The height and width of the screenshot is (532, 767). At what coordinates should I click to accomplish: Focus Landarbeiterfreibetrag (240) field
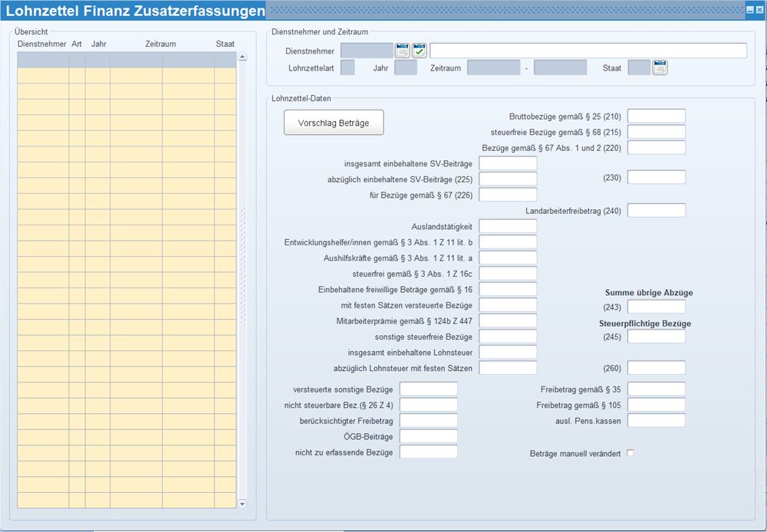pos(657,211)
